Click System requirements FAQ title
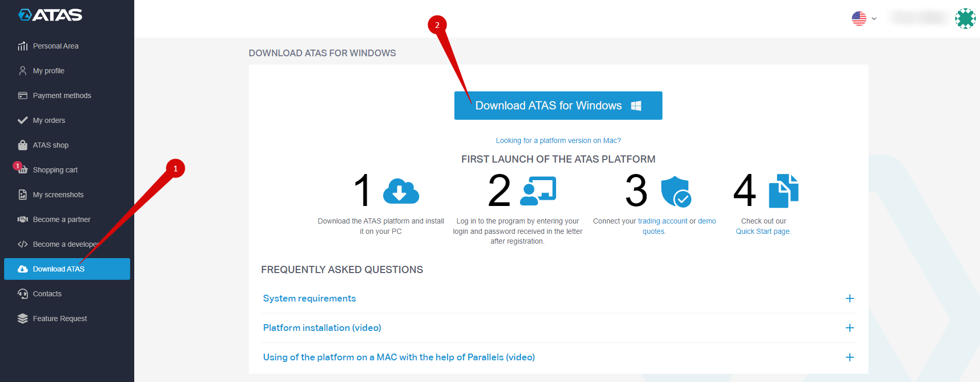 309,298
